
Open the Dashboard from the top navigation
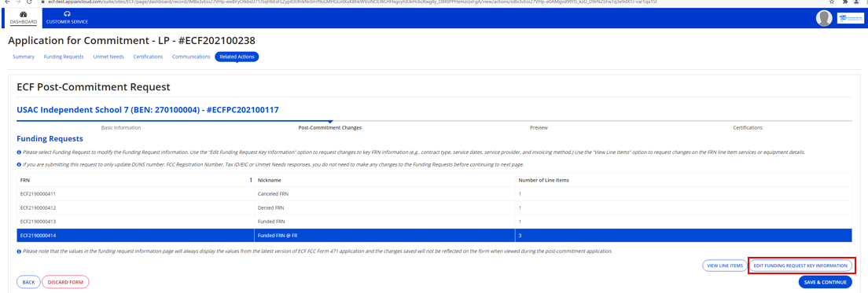coord(24,18)
